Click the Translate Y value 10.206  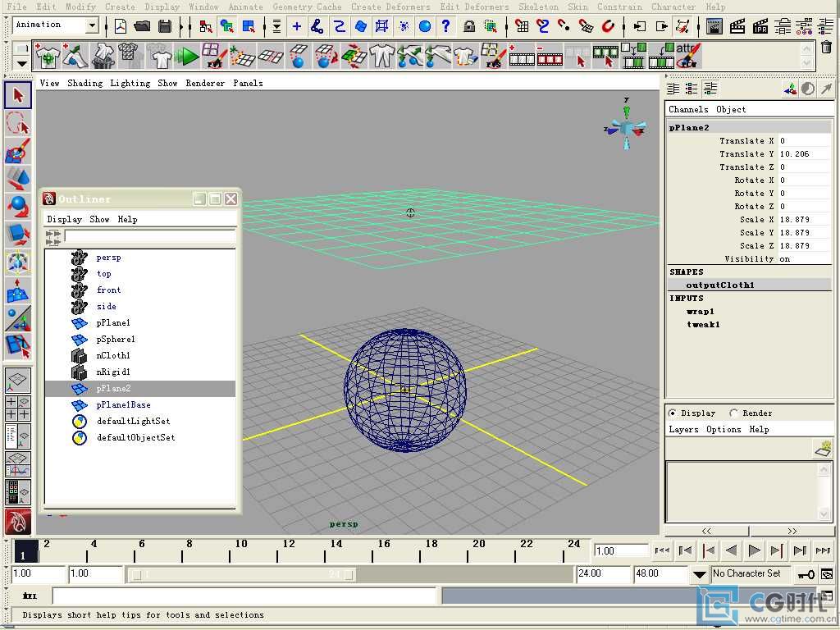(x=805, y=153)
